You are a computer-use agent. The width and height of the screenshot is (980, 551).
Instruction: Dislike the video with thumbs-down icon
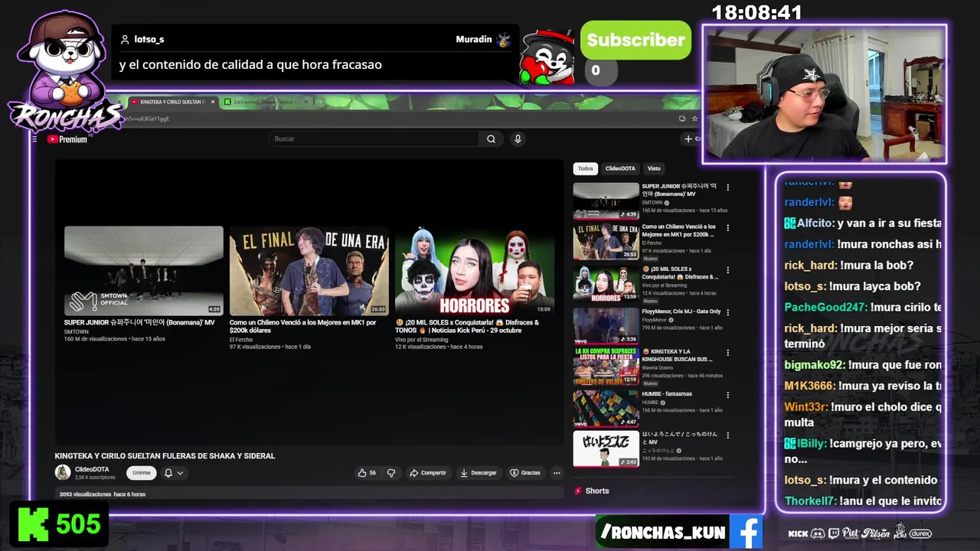[391, 473]
